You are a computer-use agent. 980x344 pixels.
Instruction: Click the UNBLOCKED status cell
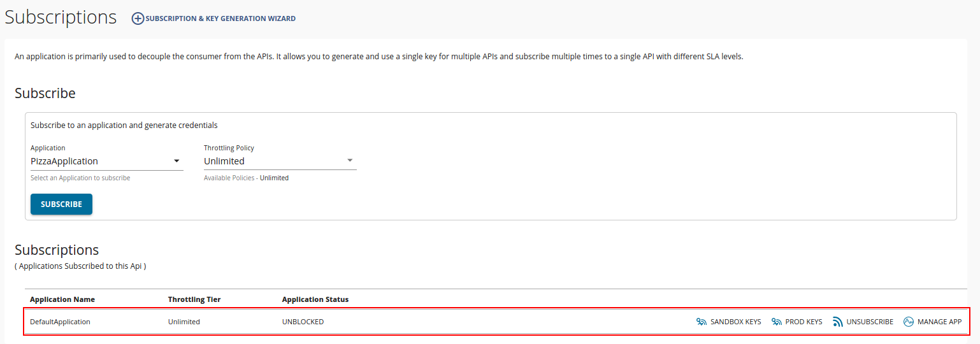[303, 322]
